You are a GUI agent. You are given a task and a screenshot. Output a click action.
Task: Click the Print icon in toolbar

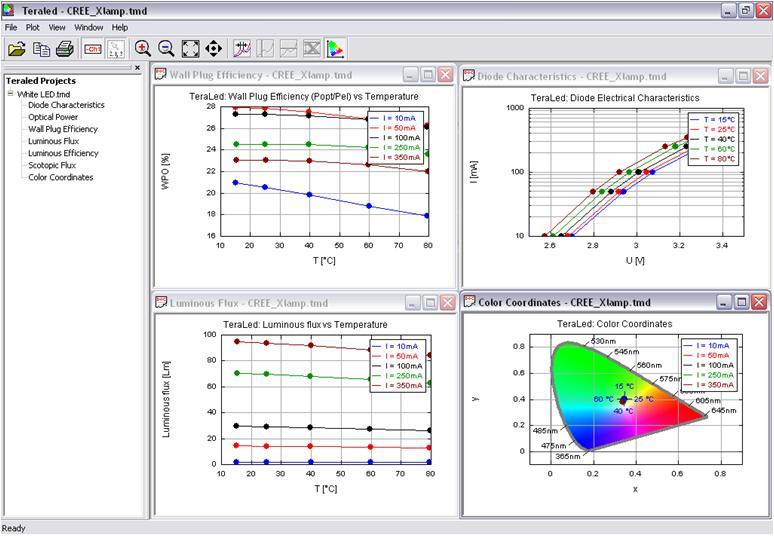[64, 48]
